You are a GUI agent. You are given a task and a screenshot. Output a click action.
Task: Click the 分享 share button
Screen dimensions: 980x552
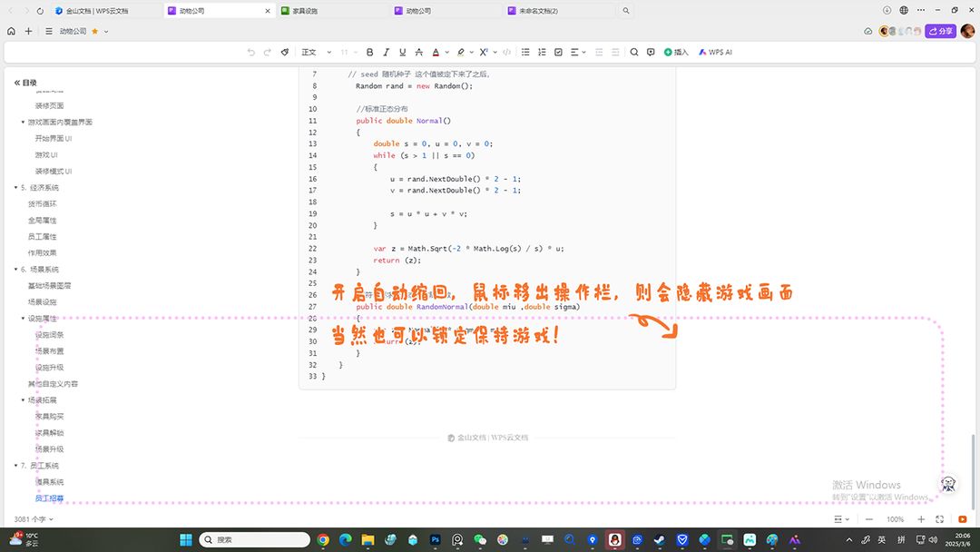pos(941,30)
